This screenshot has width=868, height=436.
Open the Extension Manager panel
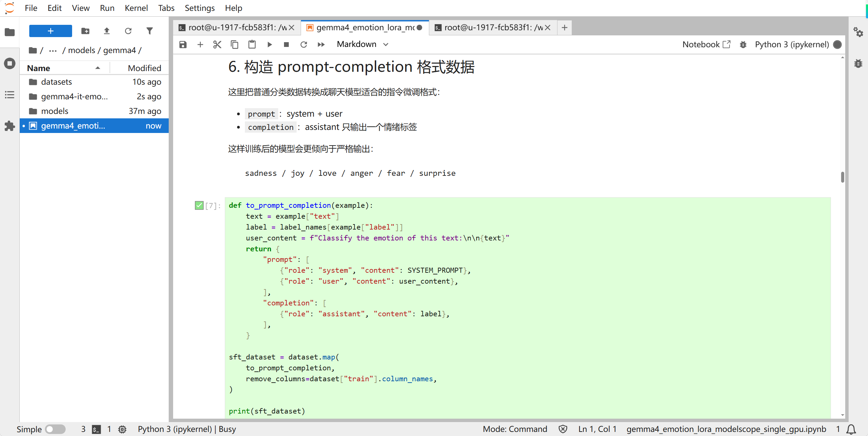10,126
